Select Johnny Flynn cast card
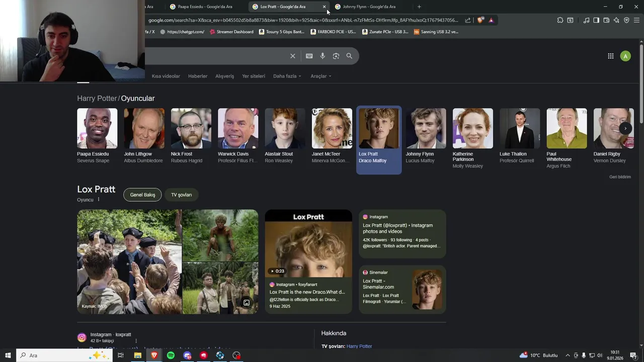644x362 pixels. (426, 136)
